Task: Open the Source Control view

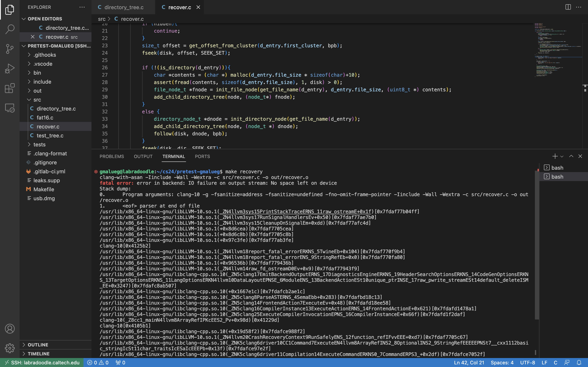Action: (10, 49)
